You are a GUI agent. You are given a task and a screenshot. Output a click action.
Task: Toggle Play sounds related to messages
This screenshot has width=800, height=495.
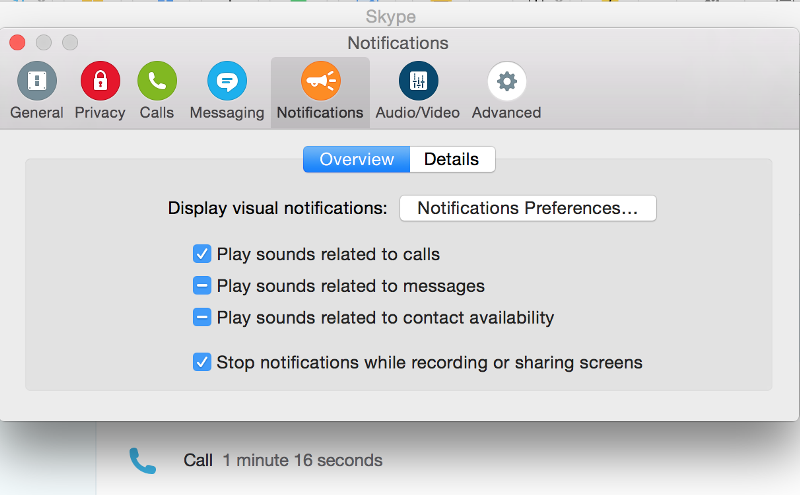(x=202, y=286)
